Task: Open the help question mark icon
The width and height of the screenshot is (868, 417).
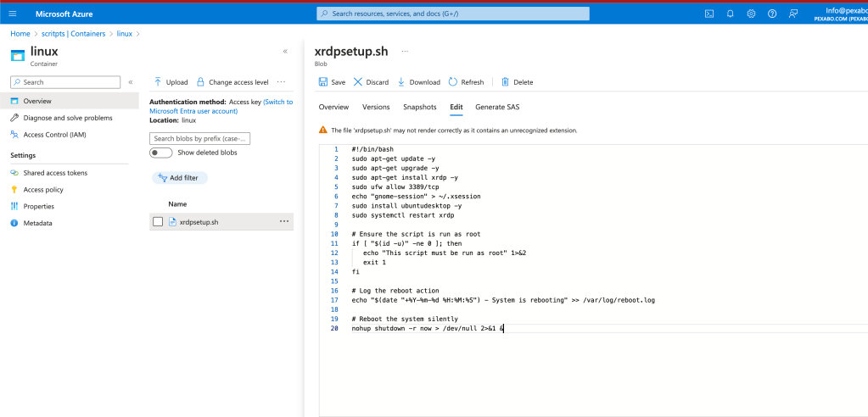Action: 771,14
